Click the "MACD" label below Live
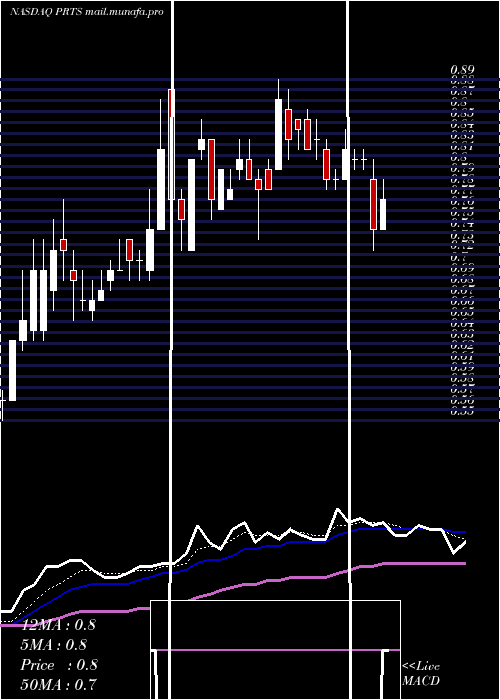 point(421,681)
